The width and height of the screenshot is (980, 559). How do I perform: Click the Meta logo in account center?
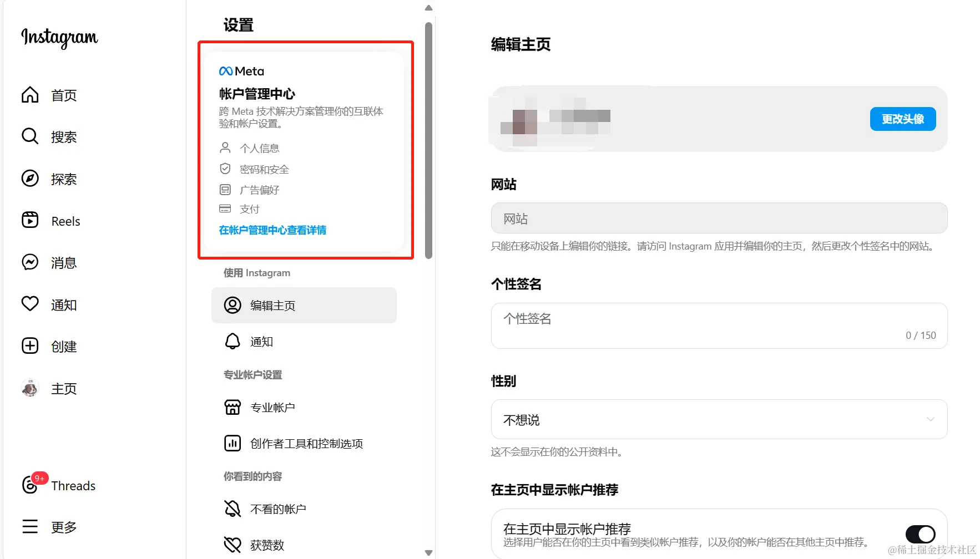(241, 71)
